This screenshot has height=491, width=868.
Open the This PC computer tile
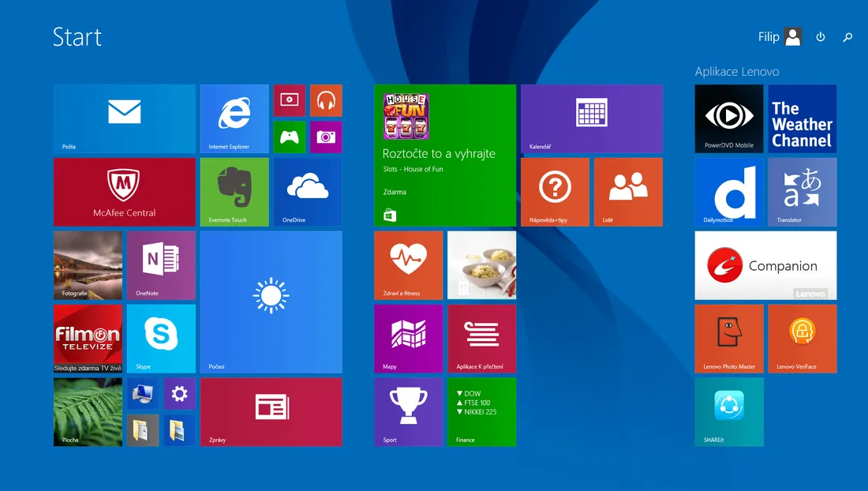click(143, 394)
